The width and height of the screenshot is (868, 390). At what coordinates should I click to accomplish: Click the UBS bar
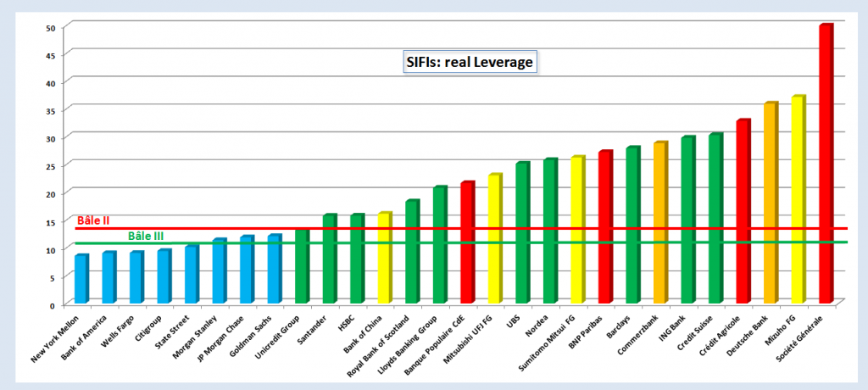point(524,232)
